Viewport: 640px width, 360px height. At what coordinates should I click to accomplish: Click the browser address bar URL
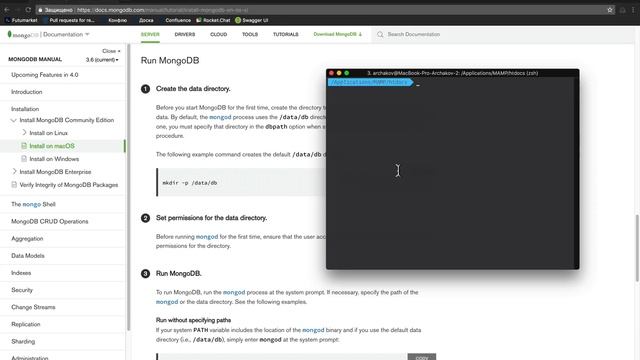(162, 10)
